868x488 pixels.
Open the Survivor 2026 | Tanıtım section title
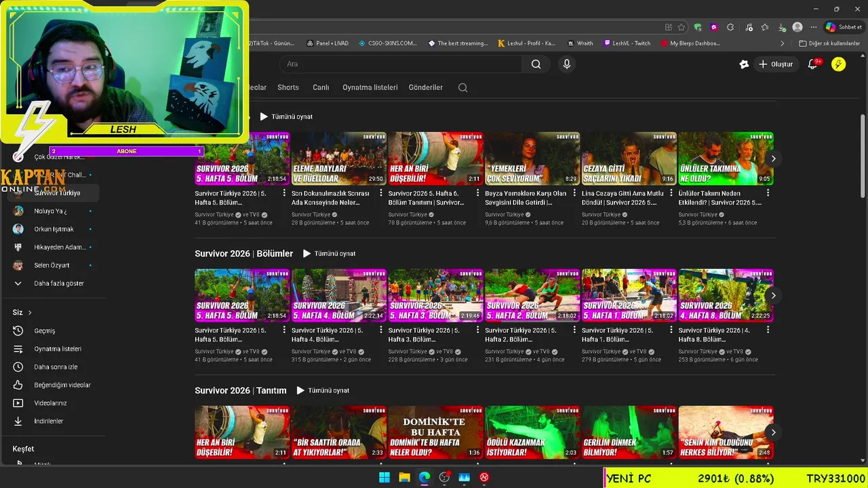[x=241, y=390]
